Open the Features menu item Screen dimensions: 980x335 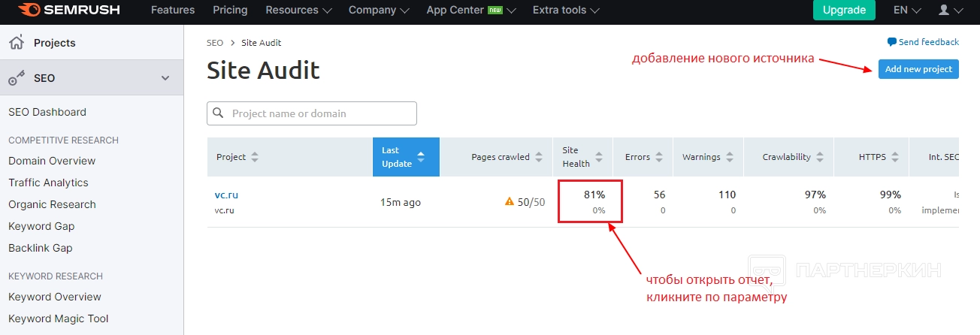click(x=173, y=11)
